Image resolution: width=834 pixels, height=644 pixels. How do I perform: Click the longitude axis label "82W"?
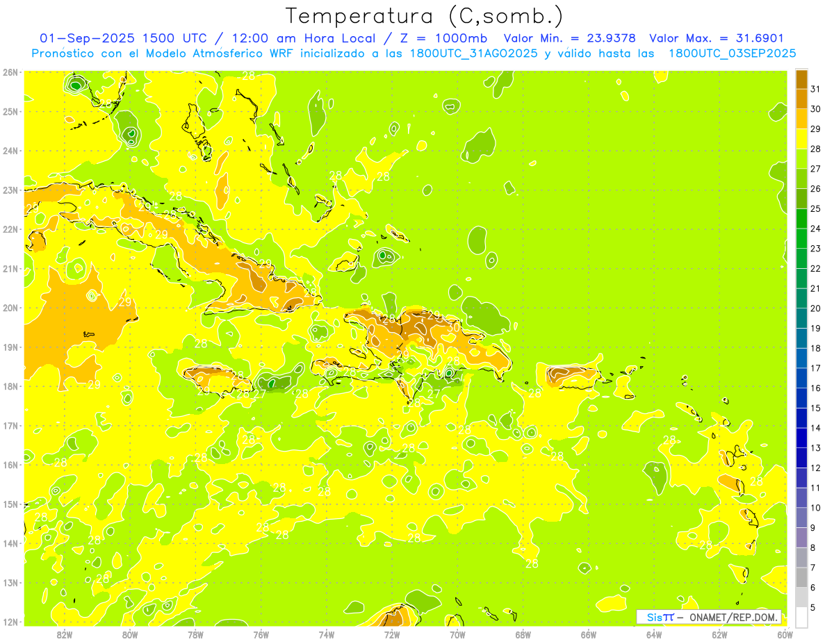pos(65,634)
